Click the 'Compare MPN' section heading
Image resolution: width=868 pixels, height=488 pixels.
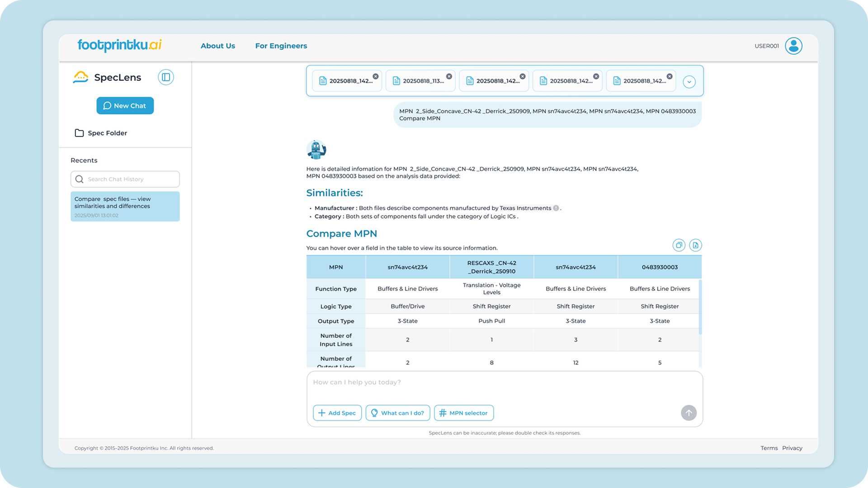tap(342, 234)
